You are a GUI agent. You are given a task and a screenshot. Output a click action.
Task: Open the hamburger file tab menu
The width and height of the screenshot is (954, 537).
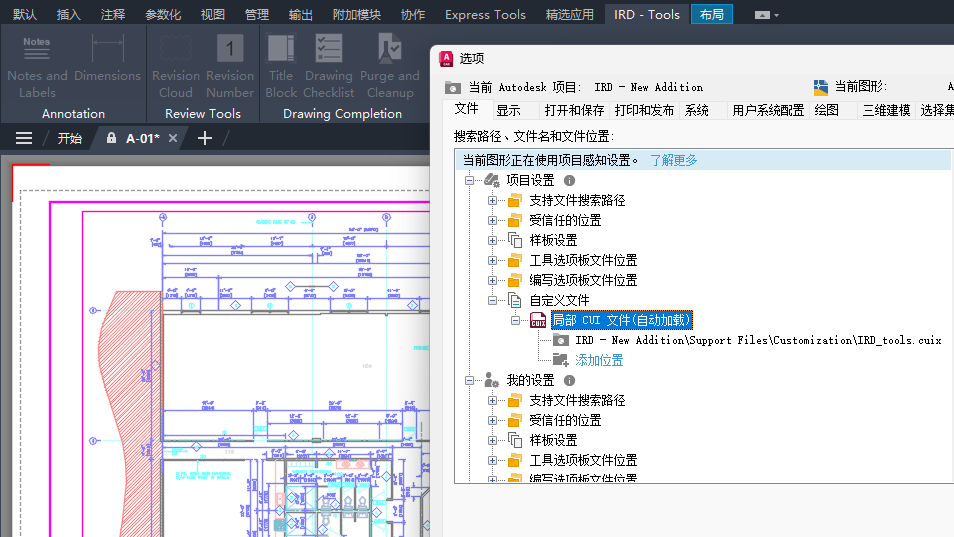pyautogui.click(x=24, y=138)
